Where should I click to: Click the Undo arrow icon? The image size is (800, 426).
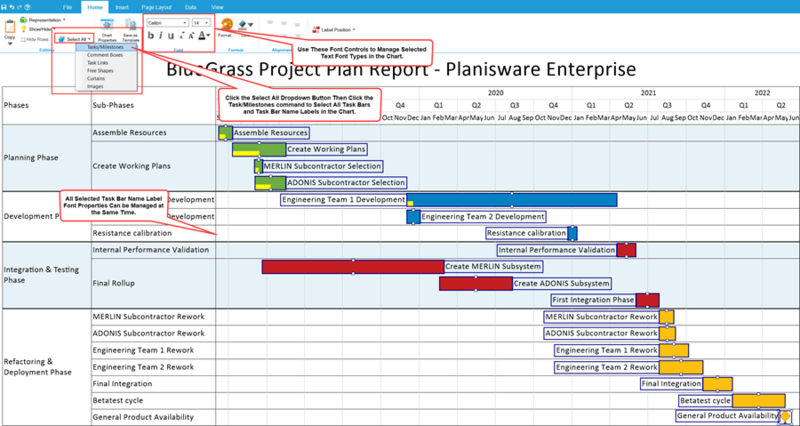(x=12, y=7)
